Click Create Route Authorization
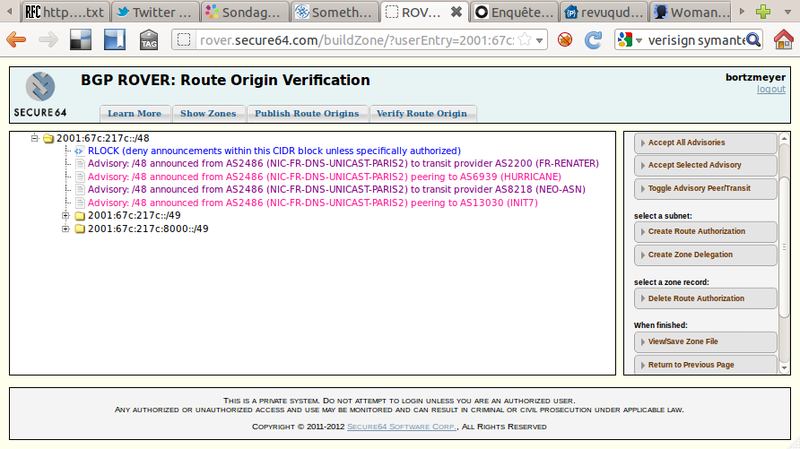 coord(706,231)
